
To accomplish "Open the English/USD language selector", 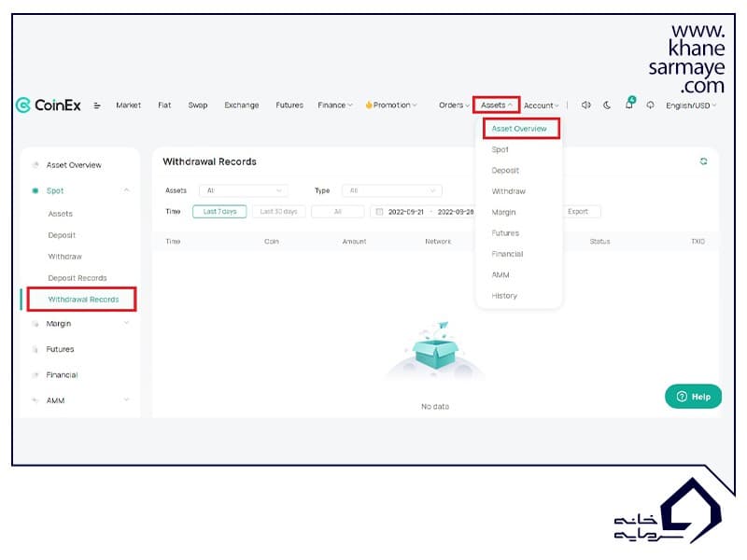I will [691, 105].
